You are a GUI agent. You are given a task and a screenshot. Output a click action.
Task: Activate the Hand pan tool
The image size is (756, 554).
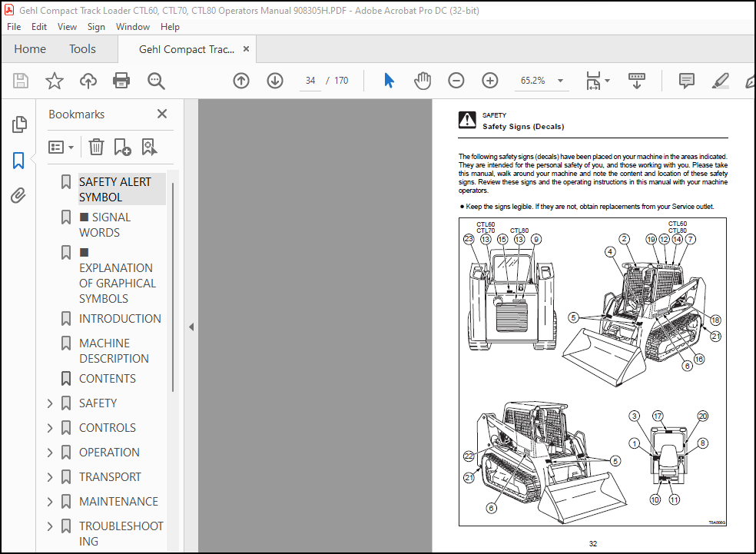click(x=423, y=81)
